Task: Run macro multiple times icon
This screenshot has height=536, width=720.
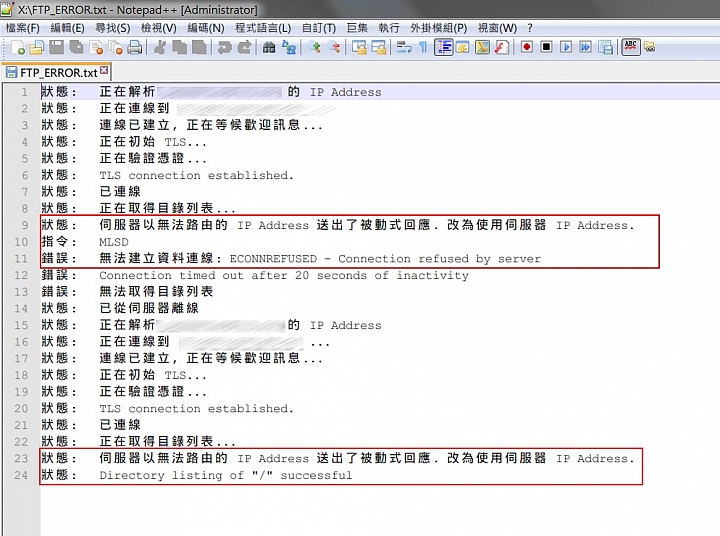Action: pyautogui.click(x=585, y=47)
